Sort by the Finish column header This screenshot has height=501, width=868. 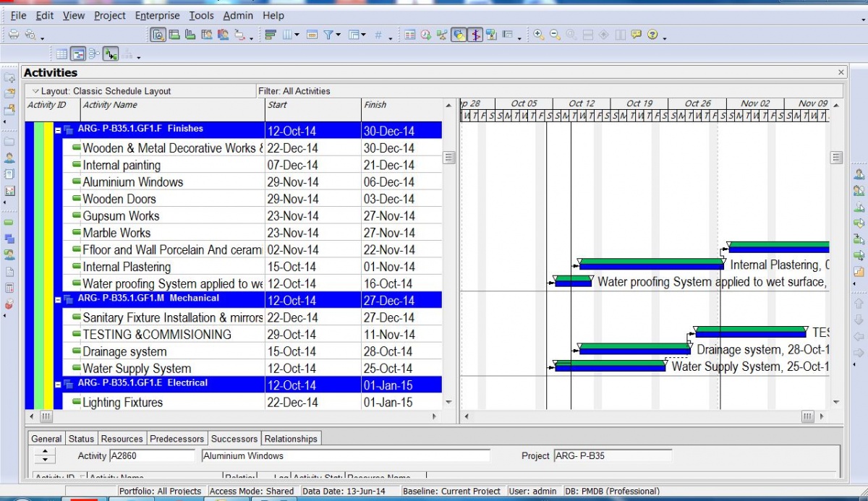click(x=401, y=110)
